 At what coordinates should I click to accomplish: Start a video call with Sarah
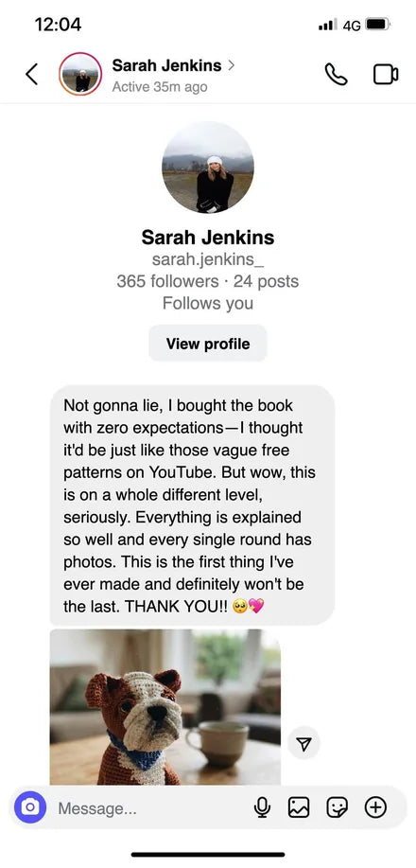386,74
